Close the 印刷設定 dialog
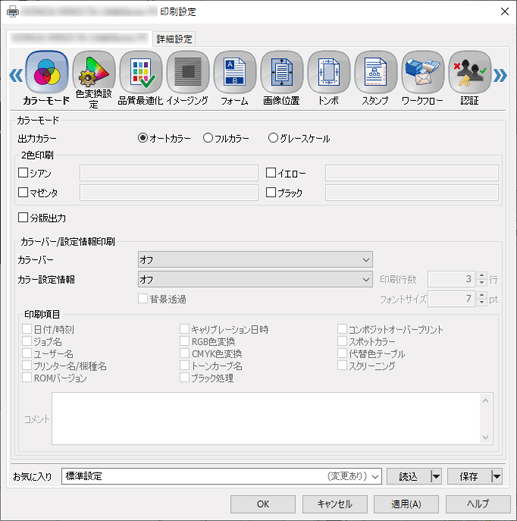The width and height of the screenshot is (517, 521). coord(505,12)
